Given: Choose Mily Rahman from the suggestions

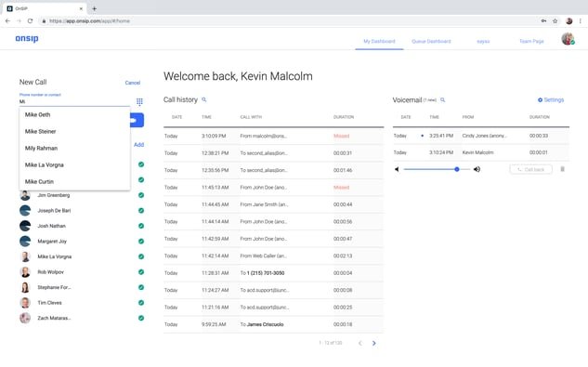Looking at the screenshot, I should (x=74, y=149).
